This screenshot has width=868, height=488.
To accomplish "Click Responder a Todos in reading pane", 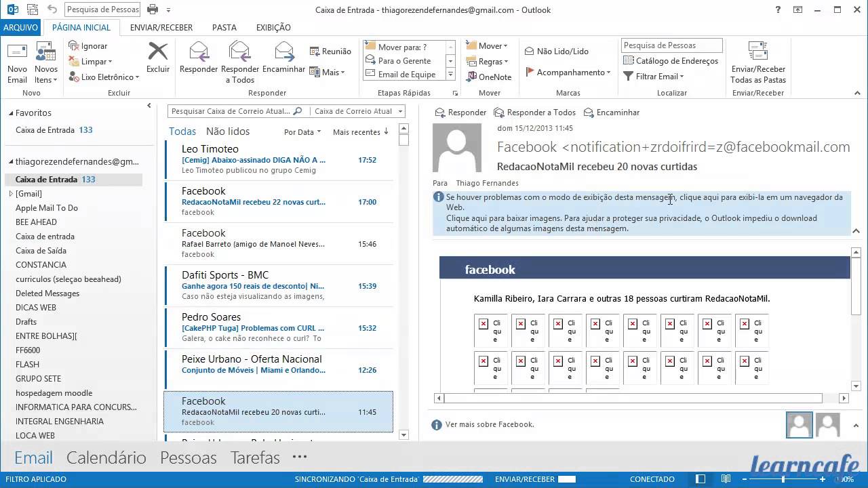I will [x=535, y=113].
